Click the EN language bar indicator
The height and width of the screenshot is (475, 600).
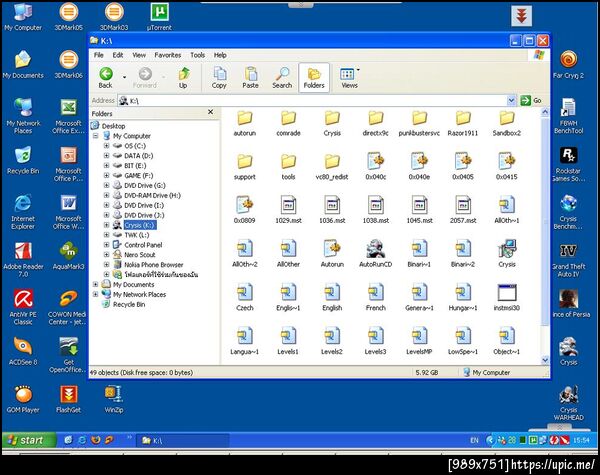tap(474, 441)
